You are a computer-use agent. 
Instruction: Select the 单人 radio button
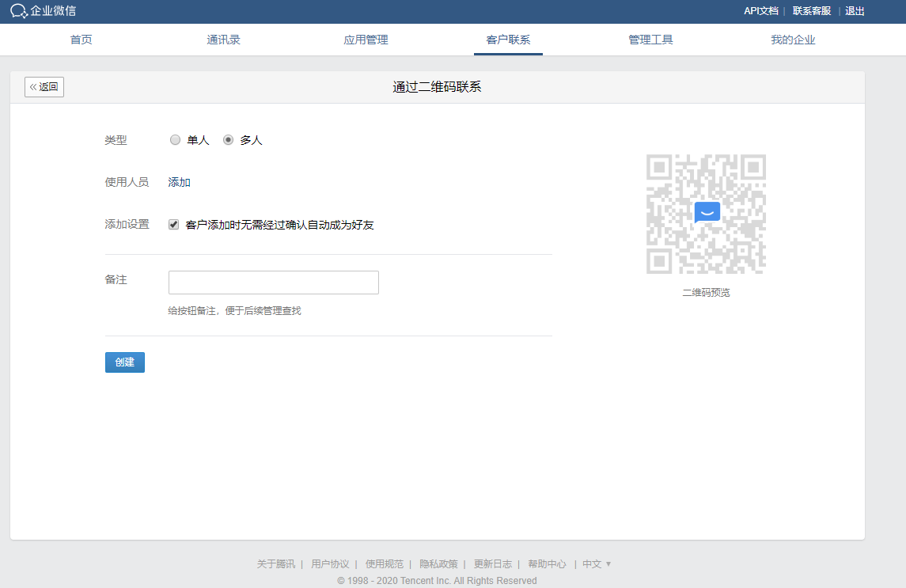pos(175,140)
